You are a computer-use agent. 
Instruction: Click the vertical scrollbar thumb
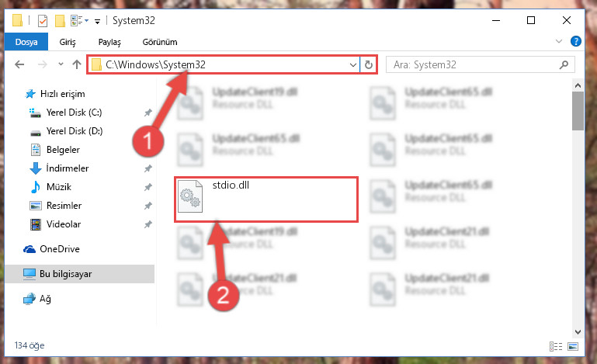(x=578, y=110)
